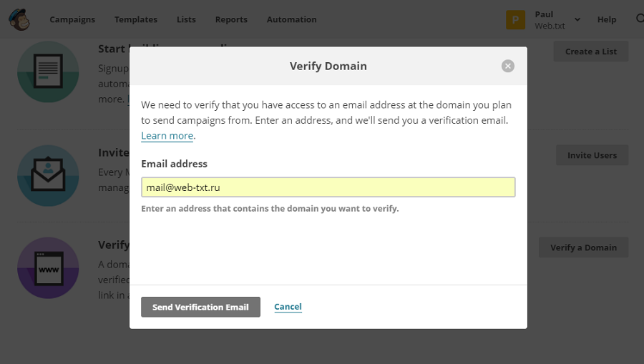This screenshot has height=364, width=644.
Task: Click the Invite Users button
Action: click(x=592, y=155)
